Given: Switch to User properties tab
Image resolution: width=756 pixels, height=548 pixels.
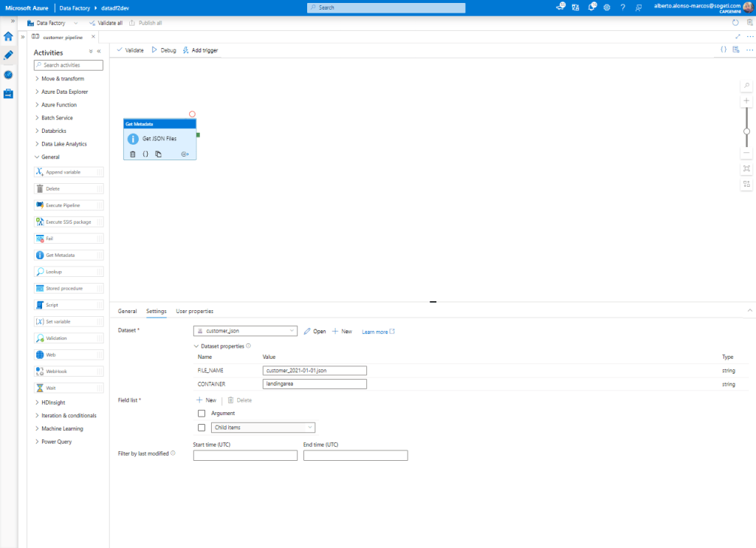Looking at the screenshot, I should point(194,312).
